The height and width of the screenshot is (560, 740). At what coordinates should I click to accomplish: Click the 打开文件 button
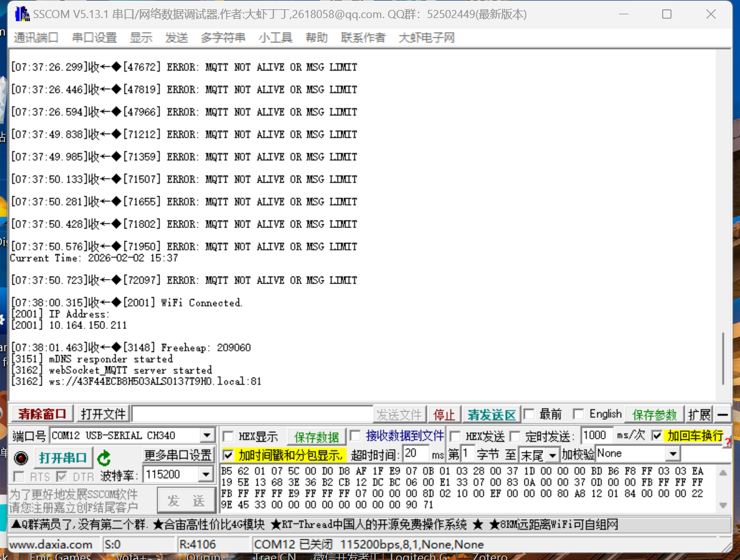(x=103, y=414)
